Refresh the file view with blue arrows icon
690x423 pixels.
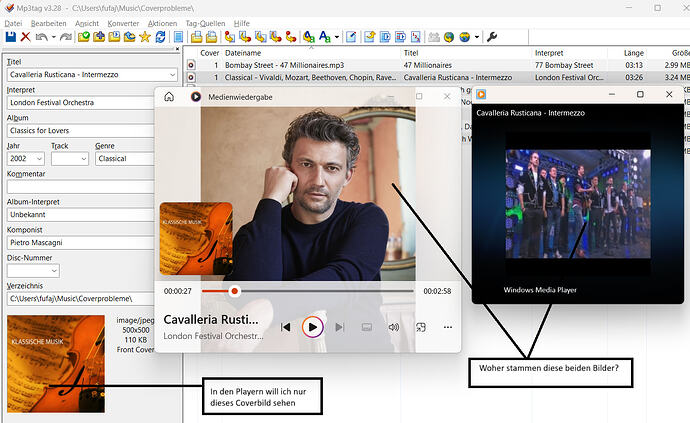click(x=160, y=37)
